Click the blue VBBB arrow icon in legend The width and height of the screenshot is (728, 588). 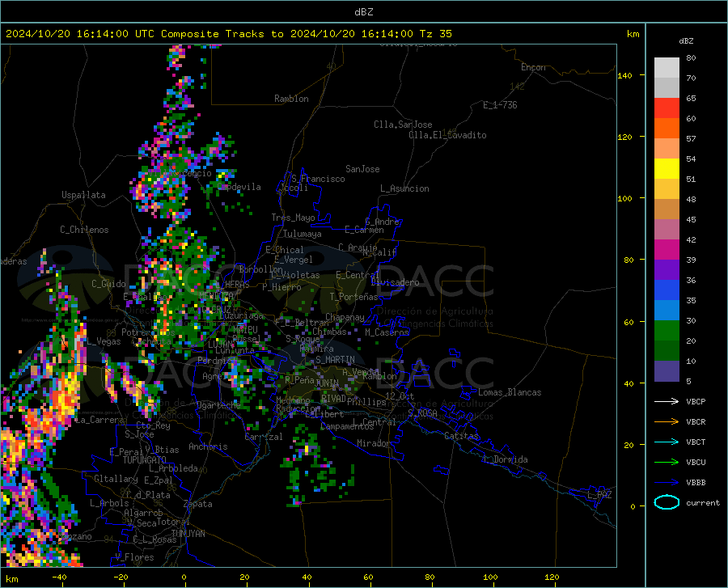667,483
